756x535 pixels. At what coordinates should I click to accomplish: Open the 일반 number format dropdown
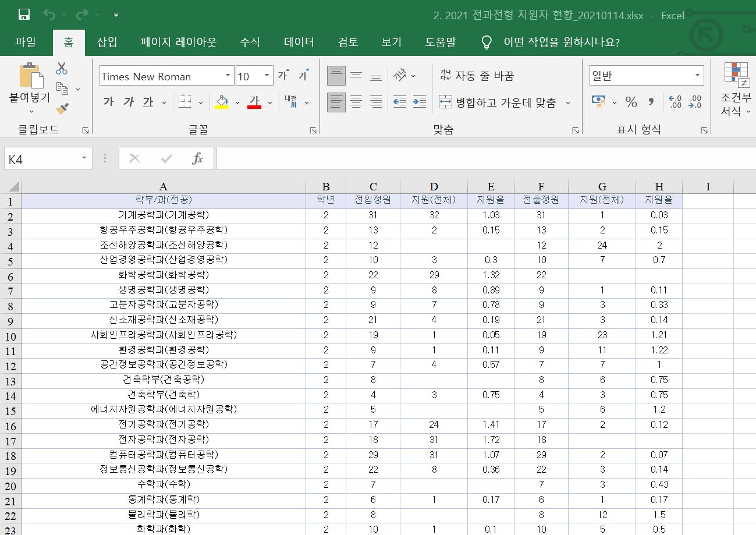[697, 76]
